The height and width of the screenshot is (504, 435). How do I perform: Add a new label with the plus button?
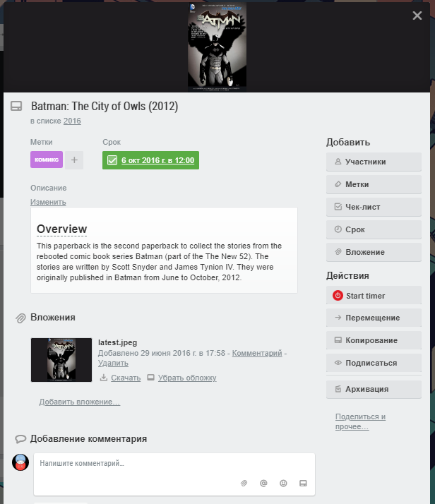pos(74,160)
